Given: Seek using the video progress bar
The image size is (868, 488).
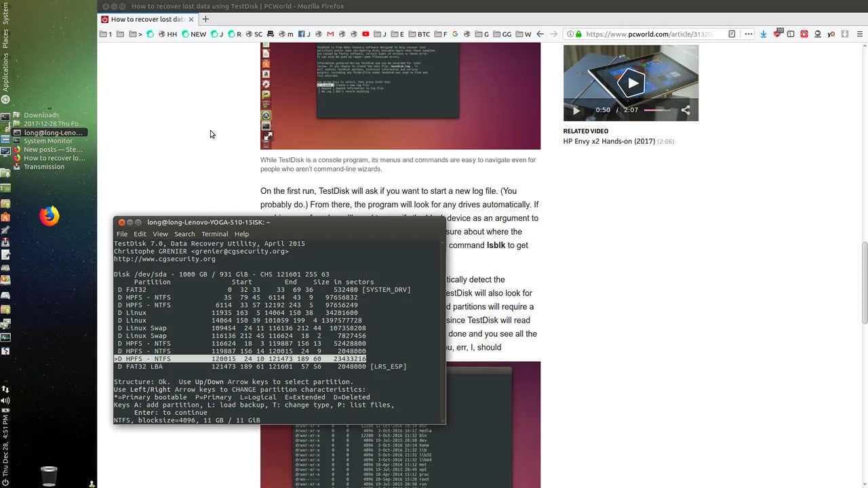Looking at the screenshot, I should [x=657, y=110].
